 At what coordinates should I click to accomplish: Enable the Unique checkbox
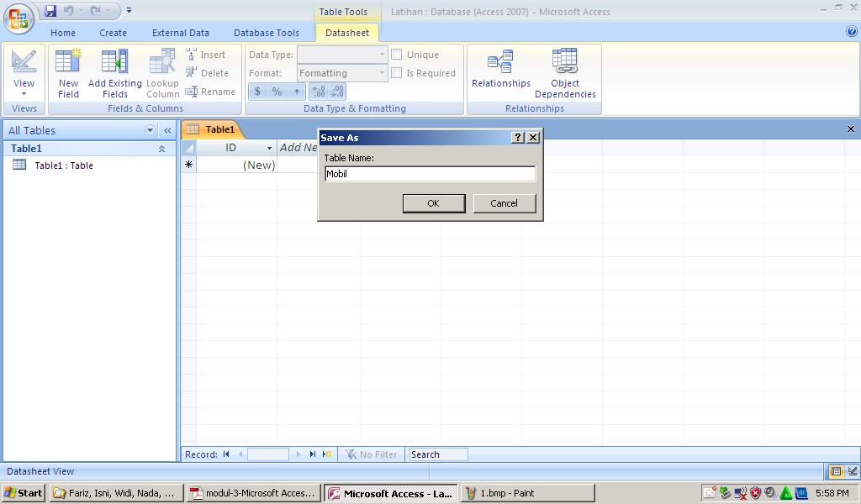396,54
